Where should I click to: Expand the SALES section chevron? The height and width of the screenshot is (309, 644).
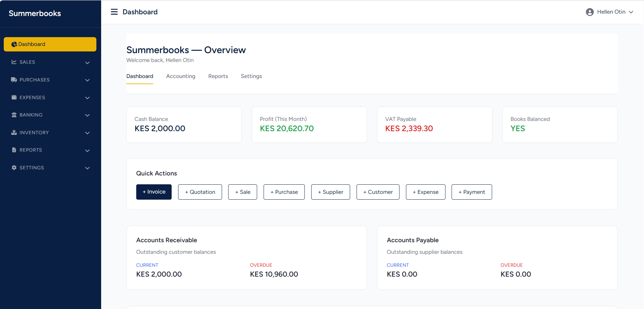coord(87,63)
